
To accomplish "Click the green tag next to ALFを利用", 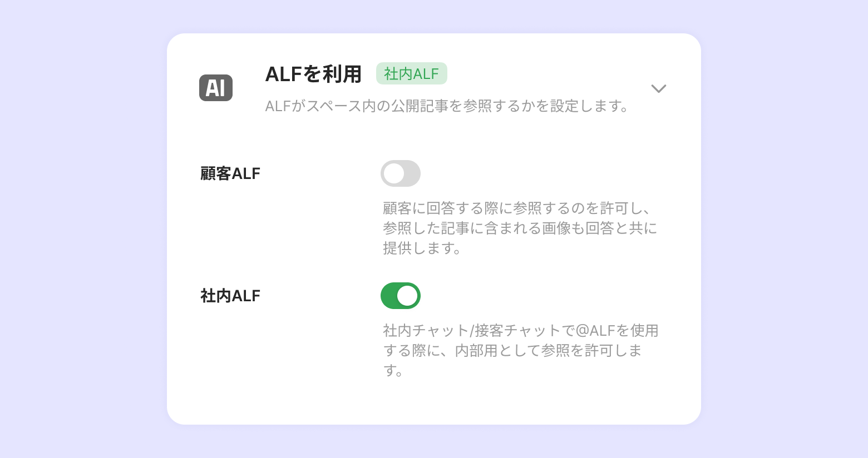I will coord(412,73).
